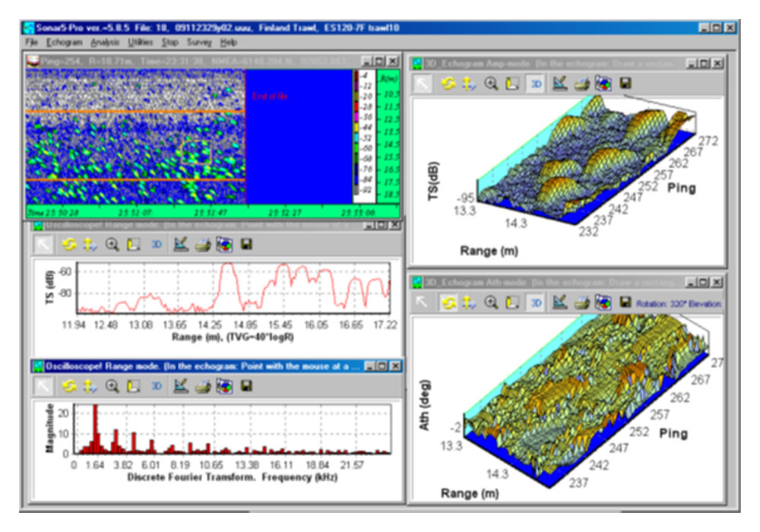The height and width of the screenshot is (532, 760).
Task: Click the color palette icon in the Ath-mode toolbar
Action: pos(603,302)
